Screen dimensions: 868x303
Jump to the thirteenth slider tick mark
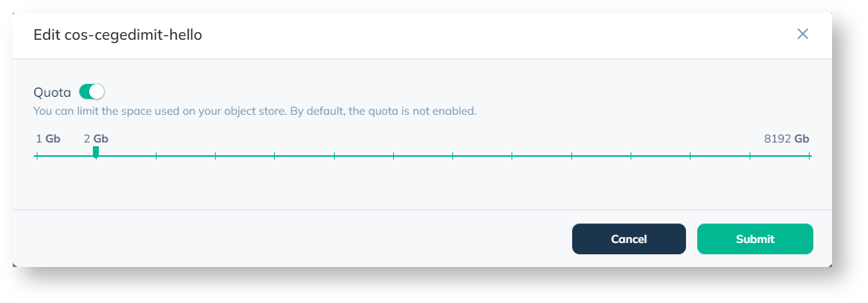pyautogui.click(x=750, y=156)
